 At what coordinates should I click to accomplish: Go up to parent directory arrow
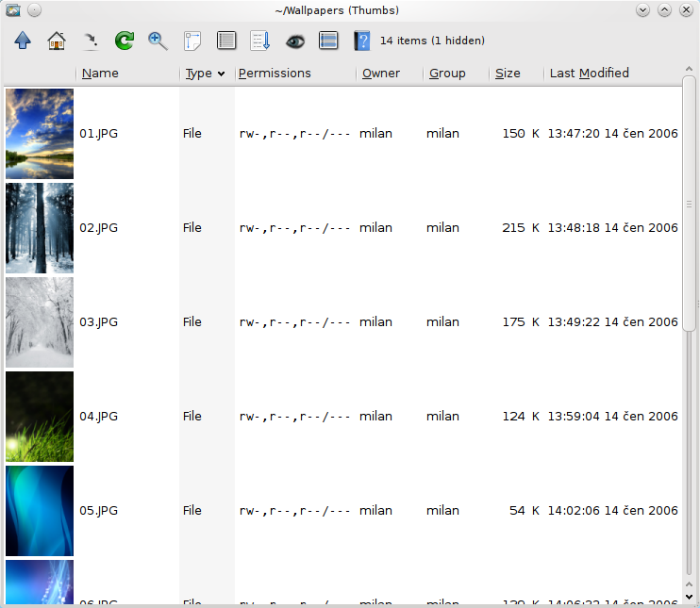(x=23, y=41)
